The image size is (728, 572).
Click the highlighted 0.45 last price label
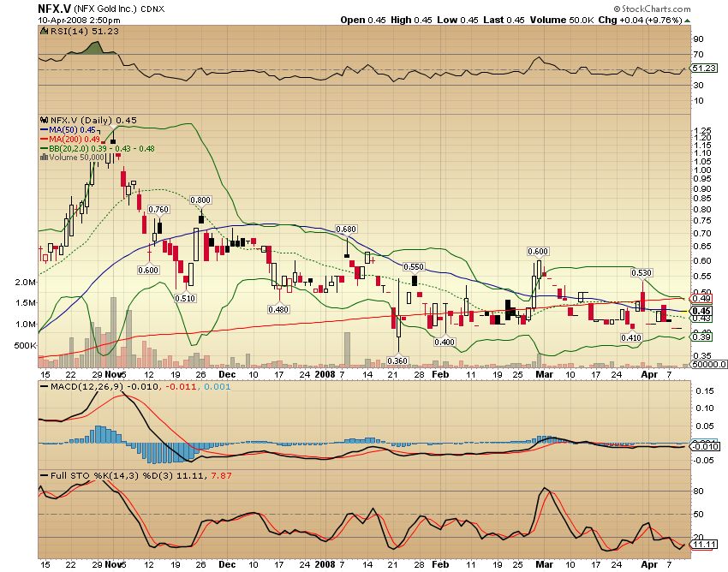[x=701, y=312]
